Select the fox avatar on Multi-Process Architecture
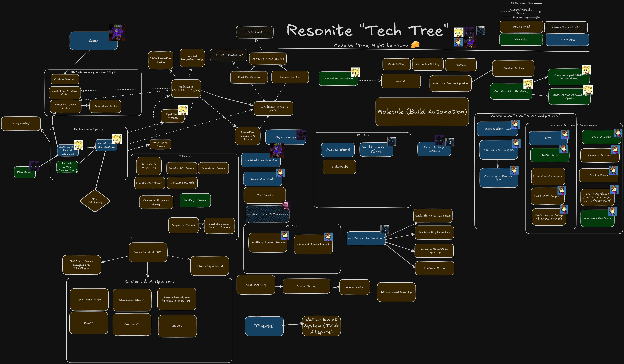624x364 pixels. click(x=117, y=139)
